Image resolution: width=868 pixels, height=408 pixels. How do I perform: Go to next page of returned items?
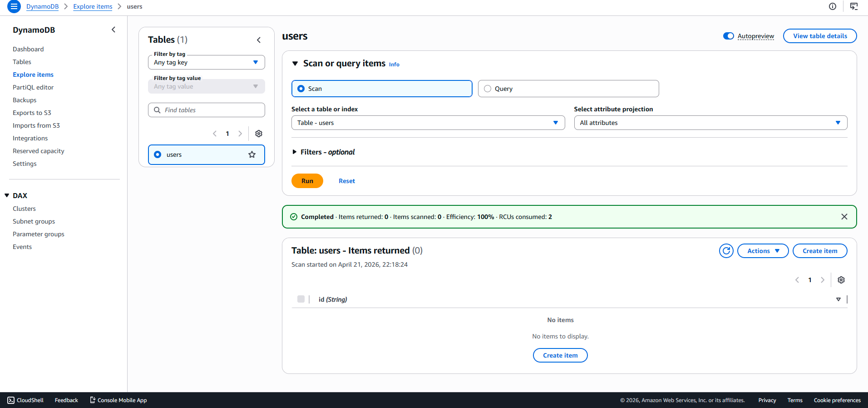(x=823, y=280)
